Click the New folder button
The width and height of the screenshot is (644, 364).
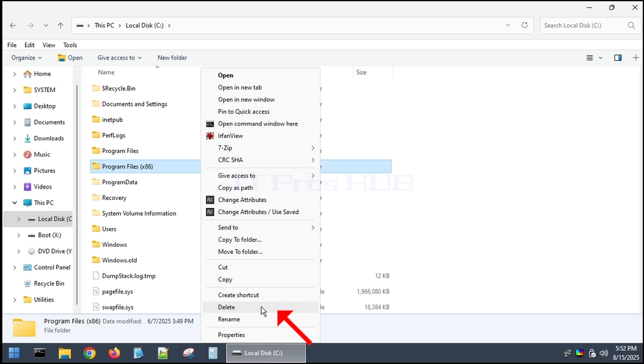pos(172,58)
